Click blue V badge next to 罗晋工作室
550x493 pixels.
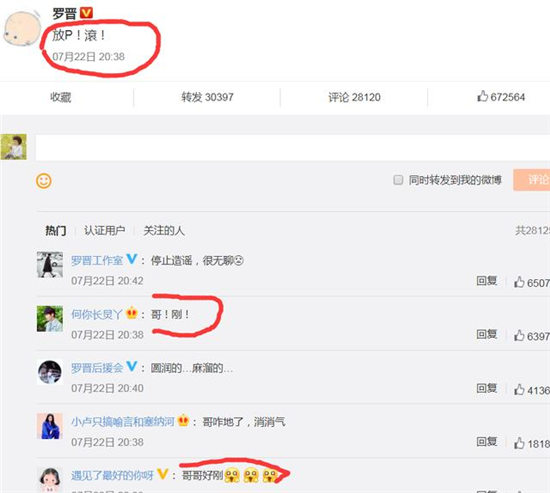tap(132, 259)
